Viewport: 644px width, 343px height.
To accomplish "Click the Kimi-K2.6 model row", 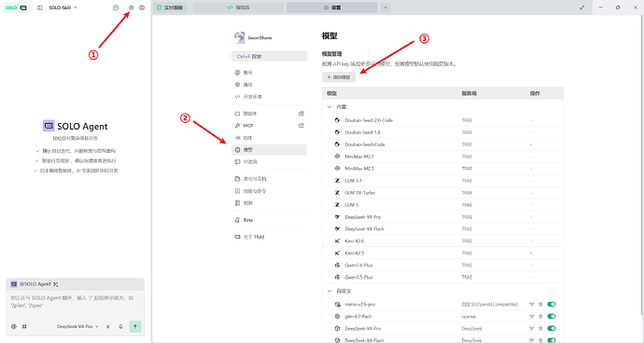I will pos(442,240).
